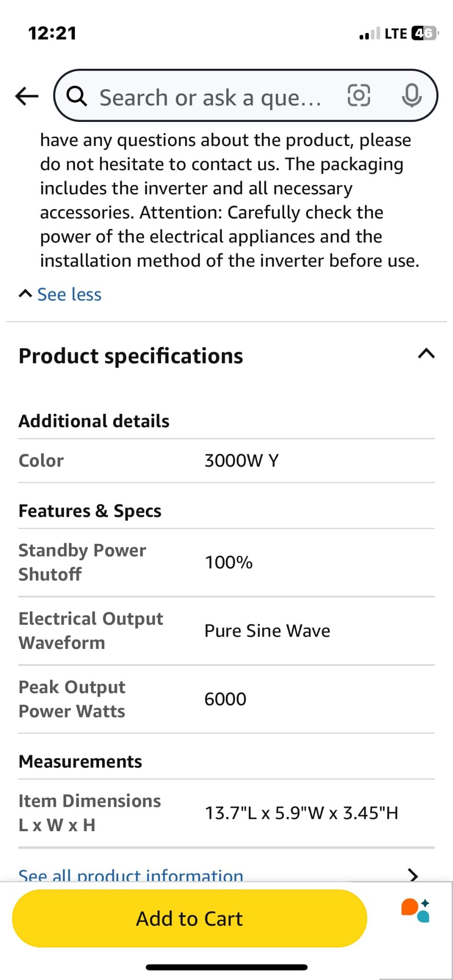The height and width of the screenshot is (980, 453).
Task: Open See all product information link
Action: pos(131,875)
